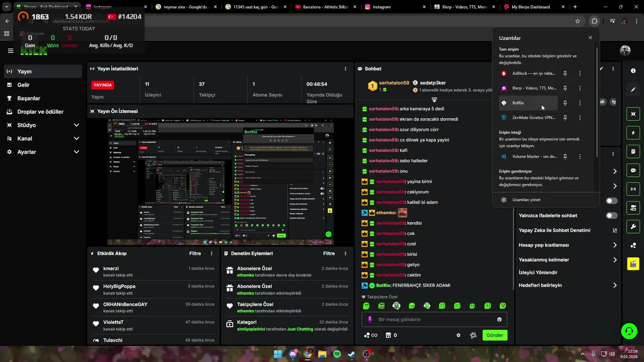Open Hedefleri belirleyin arrow
644x362 pixels.
click(615, 286)
